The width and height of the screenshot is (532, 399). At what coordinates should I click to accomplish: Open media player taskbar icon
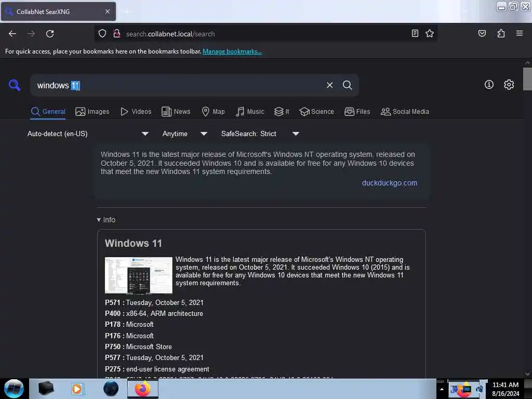click(x=77, y=389)
